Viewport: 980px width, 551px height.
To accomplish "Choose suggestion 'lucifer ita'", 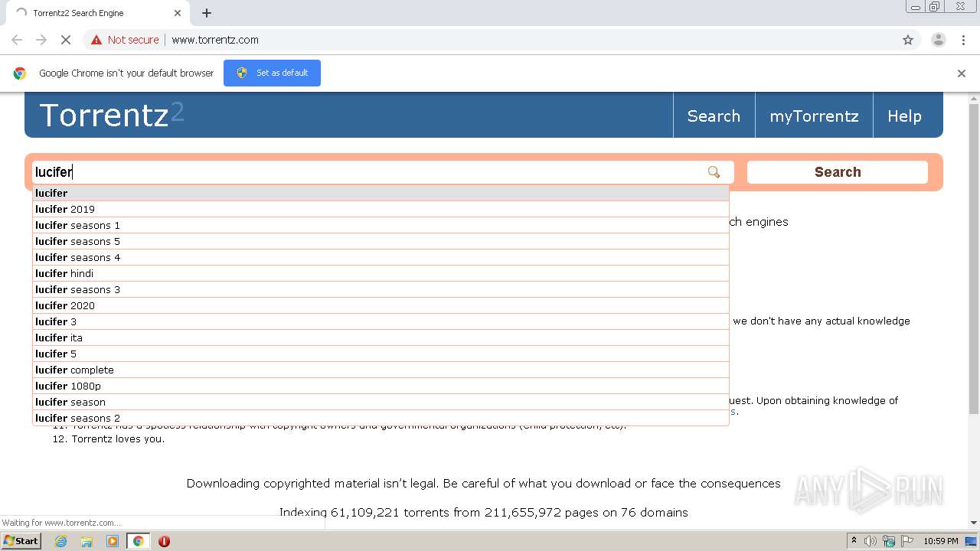I will [x=381, y=337].
